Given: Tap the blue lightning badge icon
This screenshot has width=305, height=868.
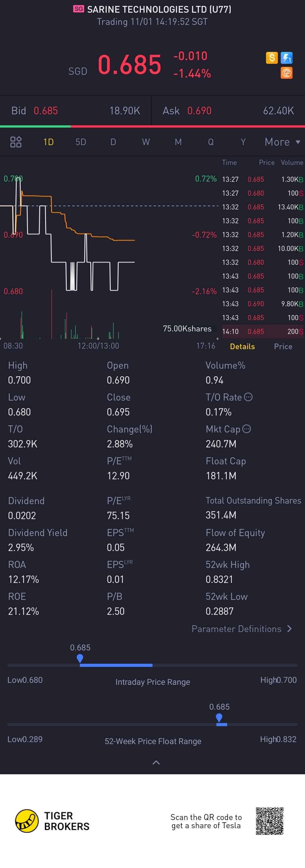Looking at the screenshot, I should 286,58.
